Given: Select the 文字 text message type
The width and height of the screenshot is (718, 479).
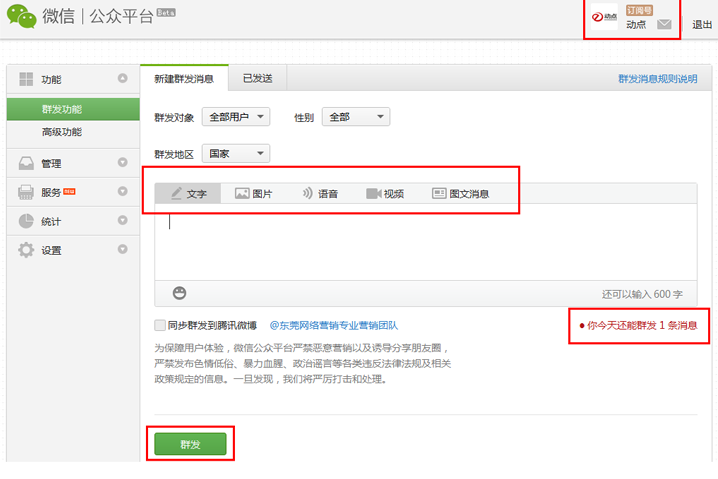Looking at the screenshot, I should (x=188, y=194).
